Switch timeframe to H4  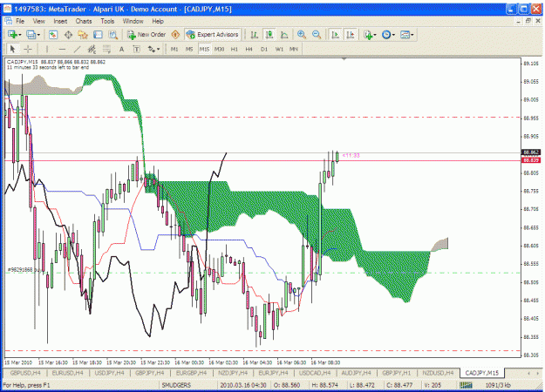[x=249, y=50]
